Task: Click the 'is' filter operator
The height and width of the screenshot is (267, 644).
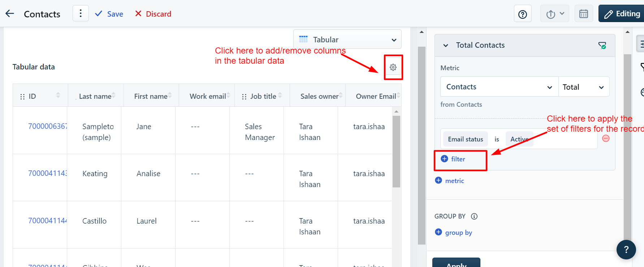Action: (x=497, y=139)
